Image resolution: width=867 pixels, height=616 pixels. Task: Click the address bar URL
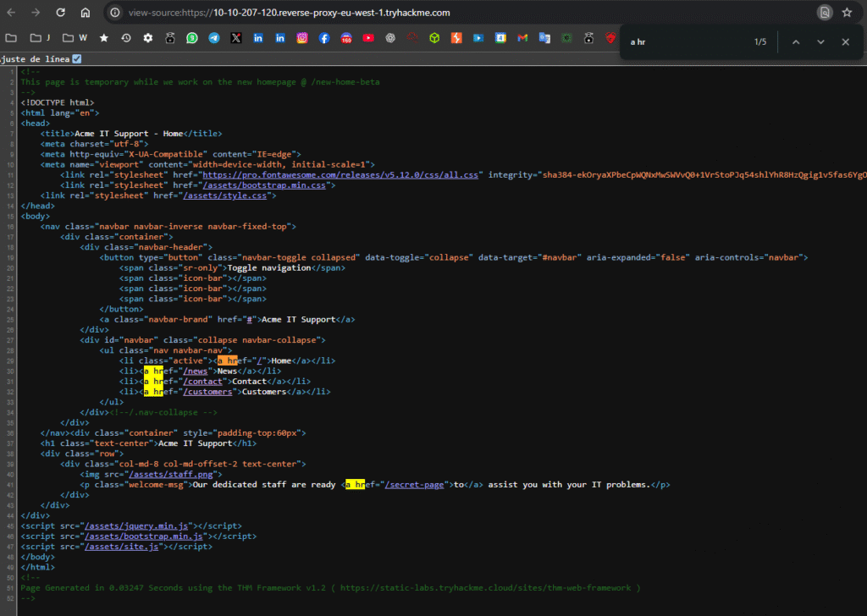[290, 13]
